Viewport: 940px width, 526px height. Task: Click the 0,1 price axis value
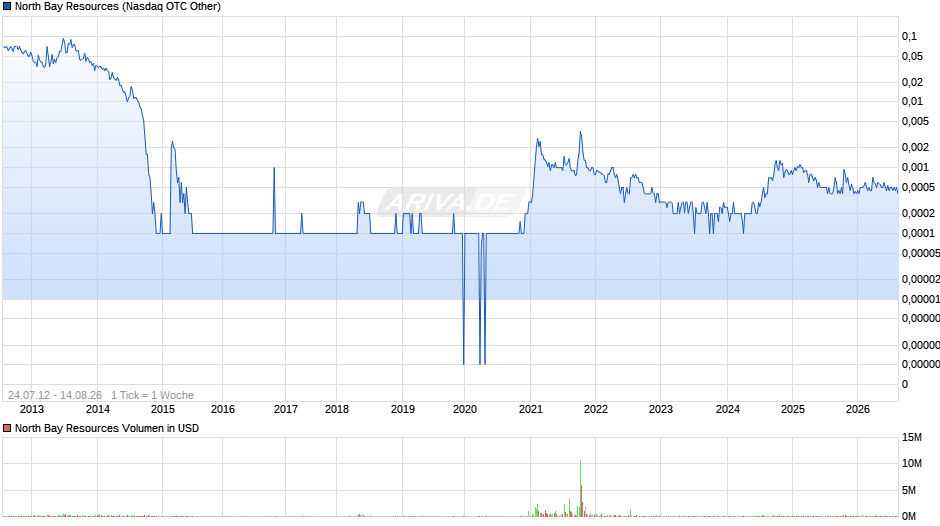point(909,37)
